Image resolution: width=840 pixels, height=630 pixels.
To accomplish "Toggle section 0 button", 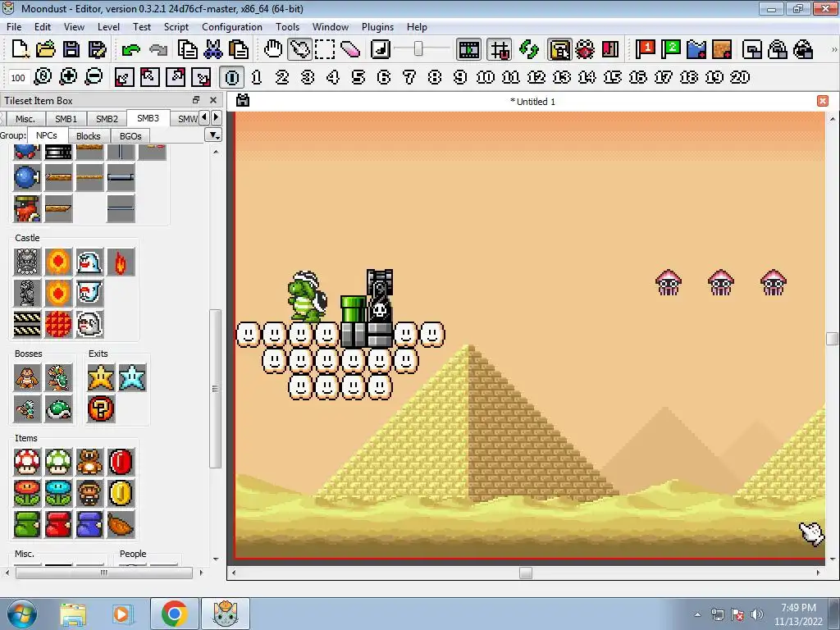I will (x=232, y=77).
